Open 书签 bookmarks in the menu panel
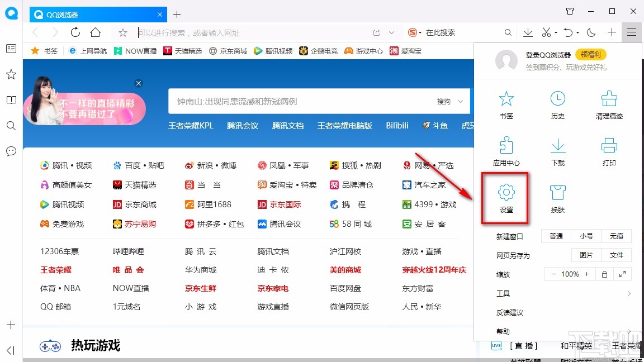Image resolution: width=644 pixels, height=362 pixels. pyautogui.click(x=506, y=105)
